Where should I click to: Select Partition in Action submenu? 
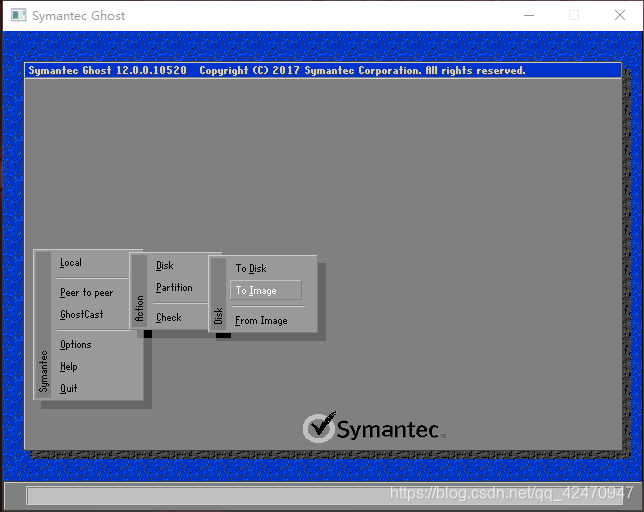pyautogui.click(x=174, y=287)
